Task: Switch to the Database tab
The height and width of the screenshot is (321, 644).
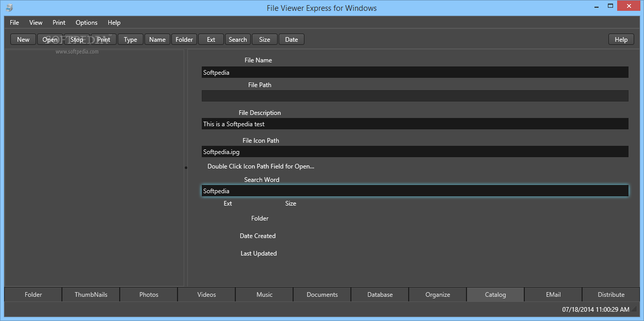Action: [380, 295]
